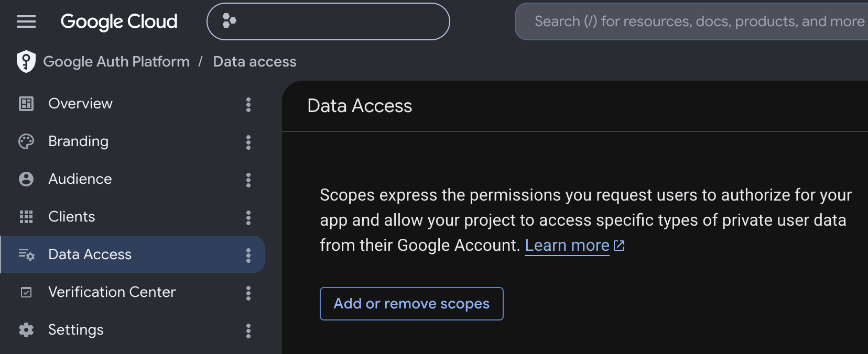
Task: Open the three-dot menu for Data Access
Action: [248, 255]
